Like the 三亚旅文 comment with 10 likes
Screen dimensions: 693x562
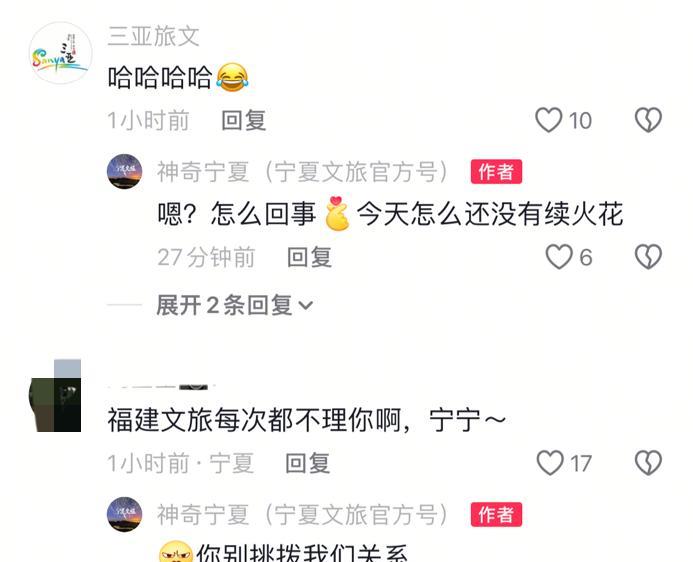tap(548, 120)
